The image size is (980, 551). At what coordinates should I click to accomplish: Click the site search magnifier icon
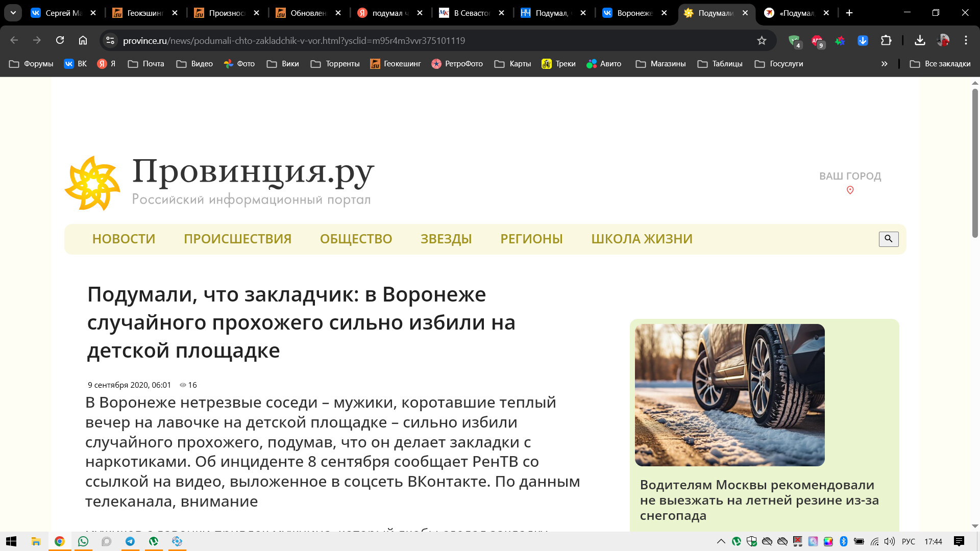tap(888, 239)
